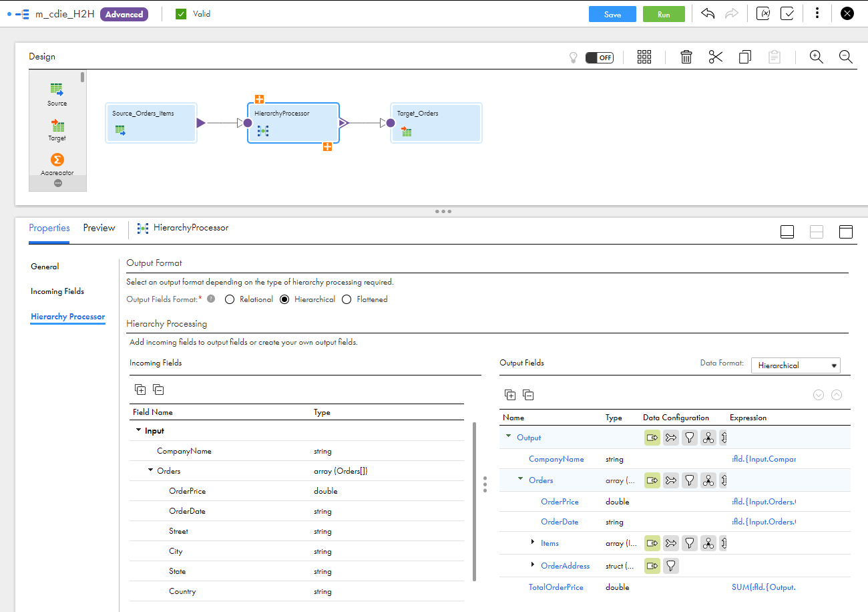Run the mapping
The width and height of the screenshot is (868, 612).
(664, 14)
